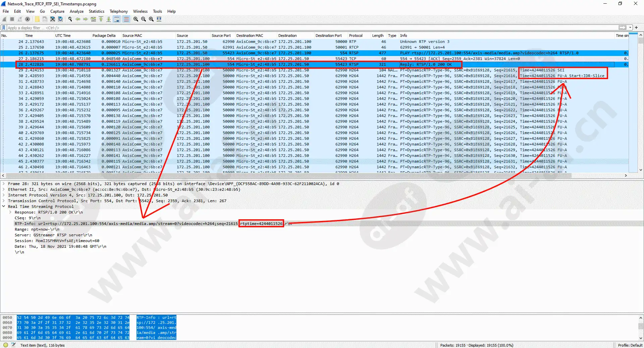Expand the Frame 28 details
The height and width of the screenshot is (348, 644).
click(4, 184)
